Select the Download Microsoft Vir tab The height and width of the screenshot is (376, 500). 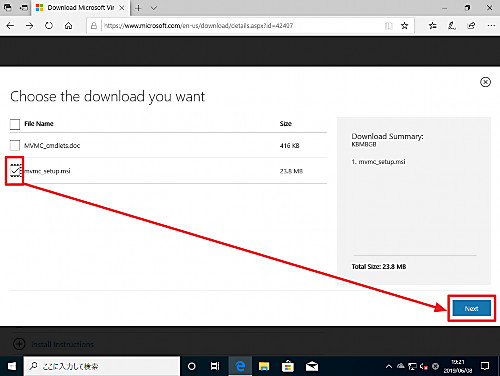pos(80,8)
